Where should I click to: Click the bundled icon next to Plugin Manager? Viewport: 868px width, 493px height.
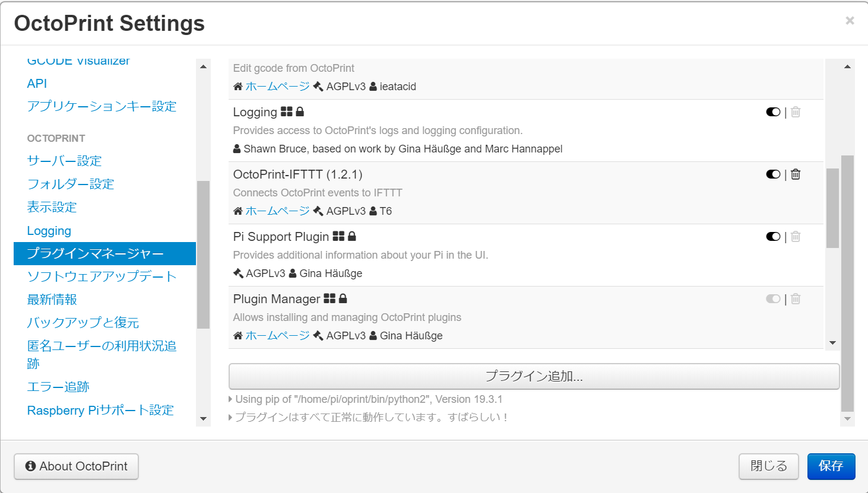coord(330,298)
